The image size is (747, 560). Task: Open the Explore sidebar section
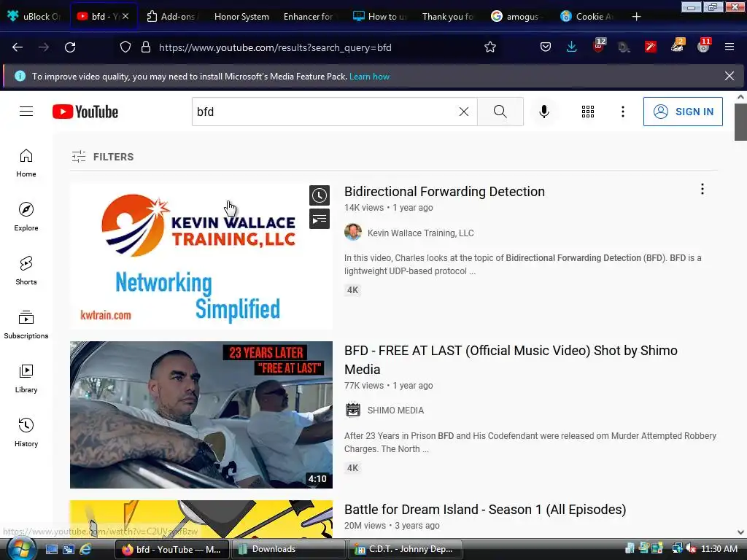coord(26,217)
